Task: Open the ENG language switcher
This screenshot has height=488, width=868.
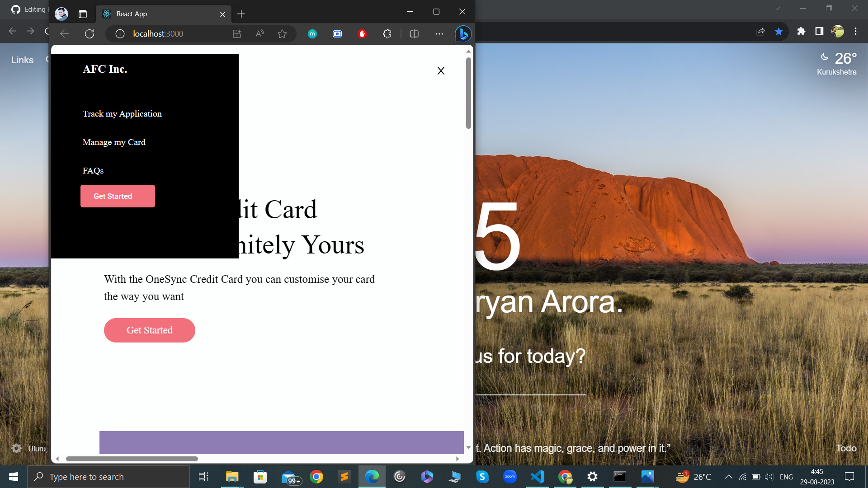Action: point(787,476)
